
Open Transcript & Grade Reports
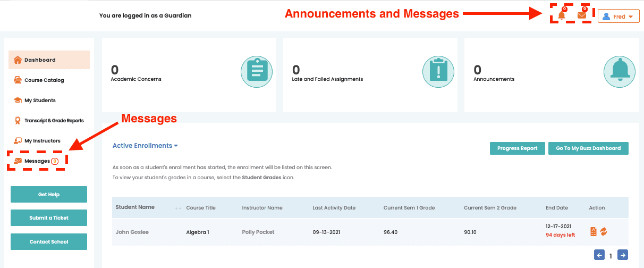(49, 121)
